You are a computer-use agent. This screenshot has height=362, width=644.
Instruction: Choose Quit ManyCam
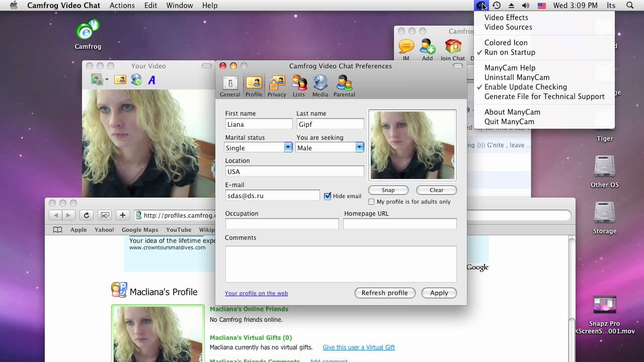509,122
